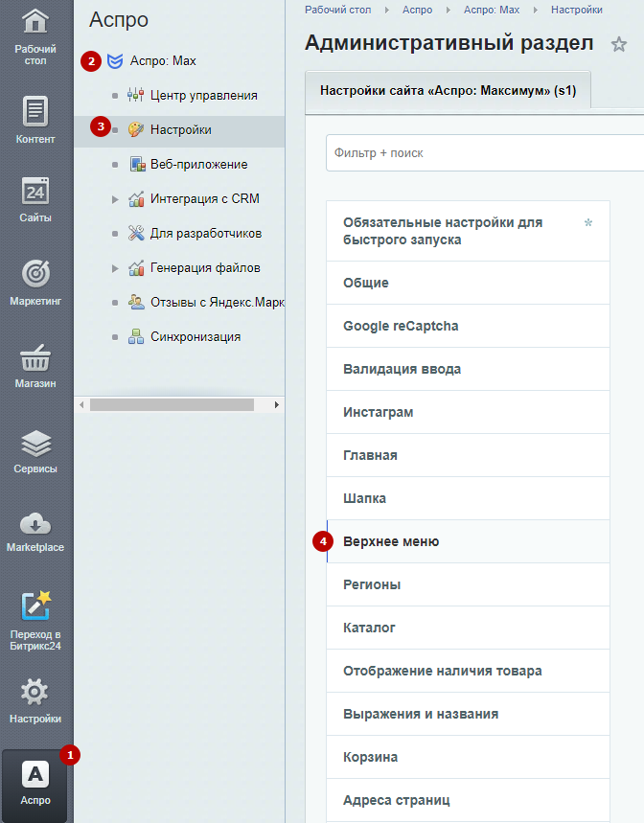Select the Верхнее меню settings section

468,541
